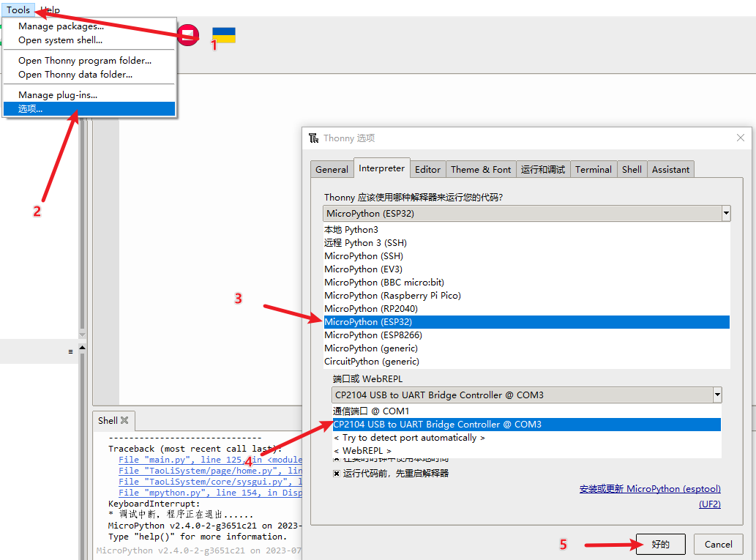This screenshot has width=756, height=560.
Task: Click the red Stop toolbar icon
Action: [x=187, y=35]
